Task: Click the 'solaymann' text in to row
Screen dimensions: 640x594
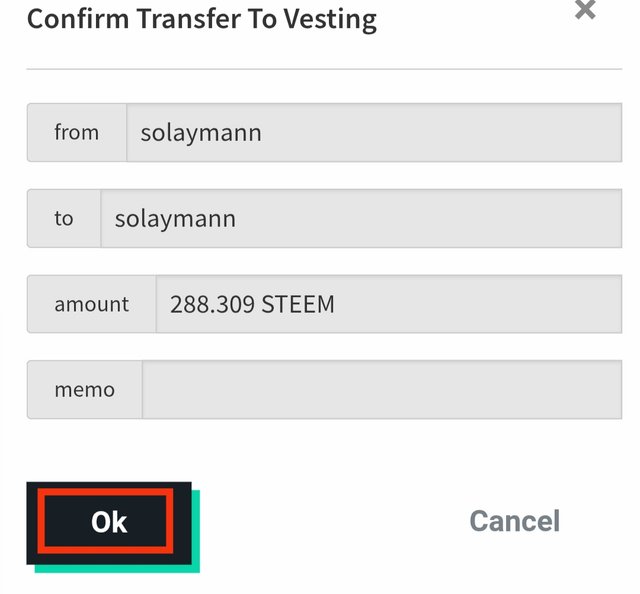Action: point(175,218)
